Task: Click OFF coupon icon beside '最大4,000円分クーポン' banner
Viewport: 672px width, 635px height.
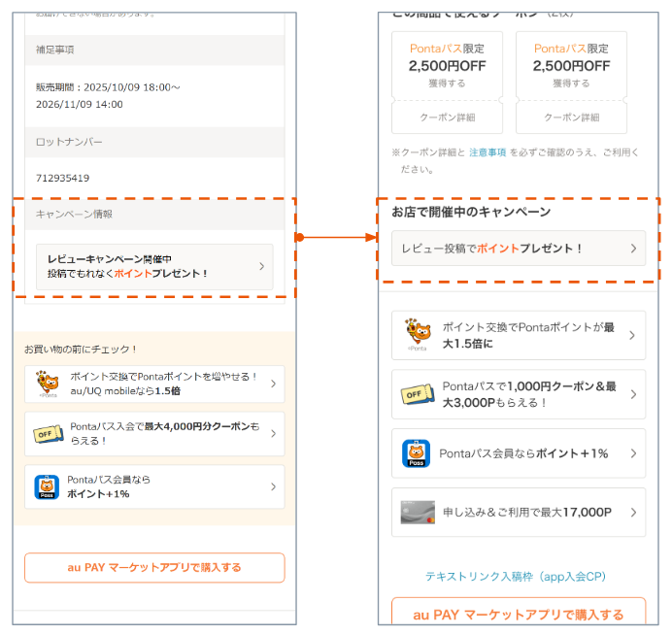Action: (48, 434)
